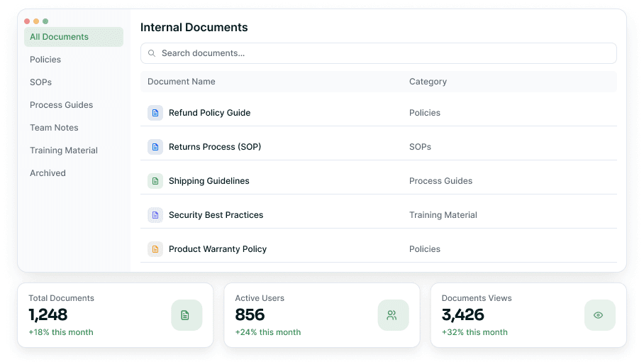Click the red window control dot
Viewport: 644px width, 362px height.
point(27,21)
